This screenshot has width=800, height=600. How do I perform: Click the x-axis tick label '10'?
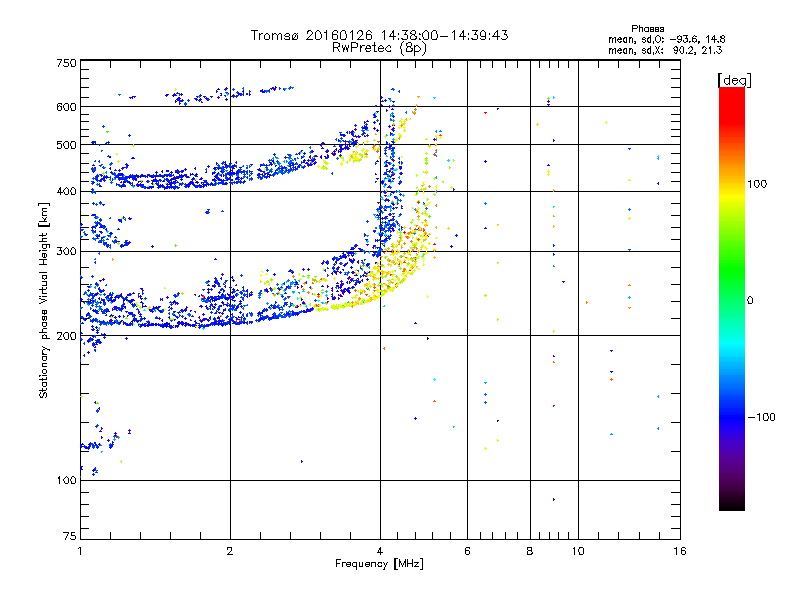(578, 551)
